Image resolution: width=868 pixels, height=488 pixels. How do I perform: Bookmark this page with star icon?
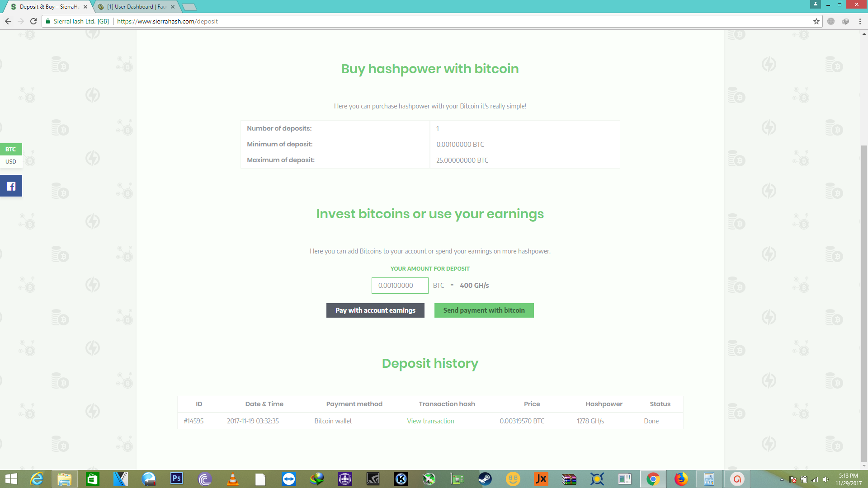816,21
